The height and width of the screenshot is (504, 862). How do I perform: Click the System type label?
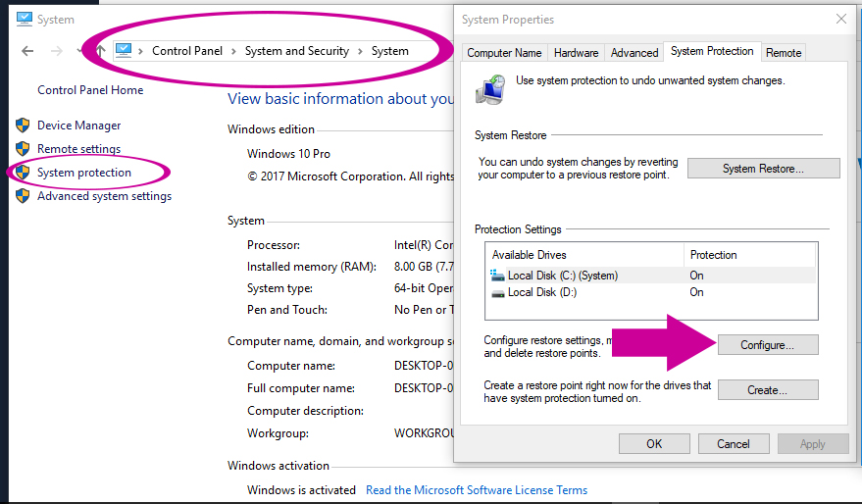click(x=279, y=288)
